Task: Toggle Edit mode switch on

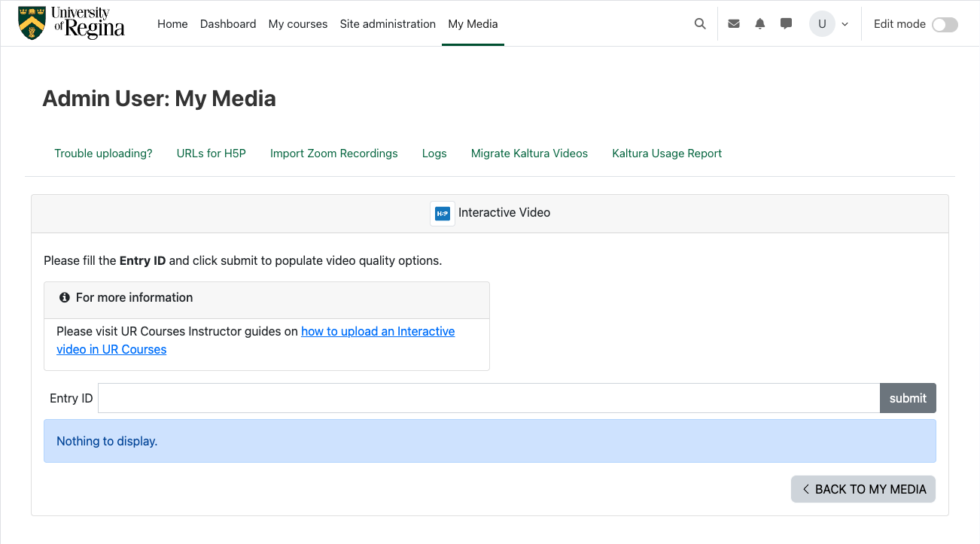Action: pos(945,25)
